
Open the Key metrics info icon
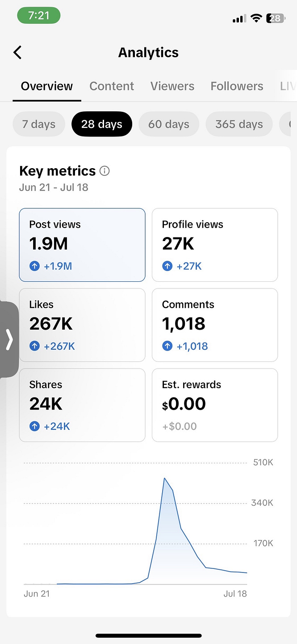pyautogui.click(x=105, y=171)
